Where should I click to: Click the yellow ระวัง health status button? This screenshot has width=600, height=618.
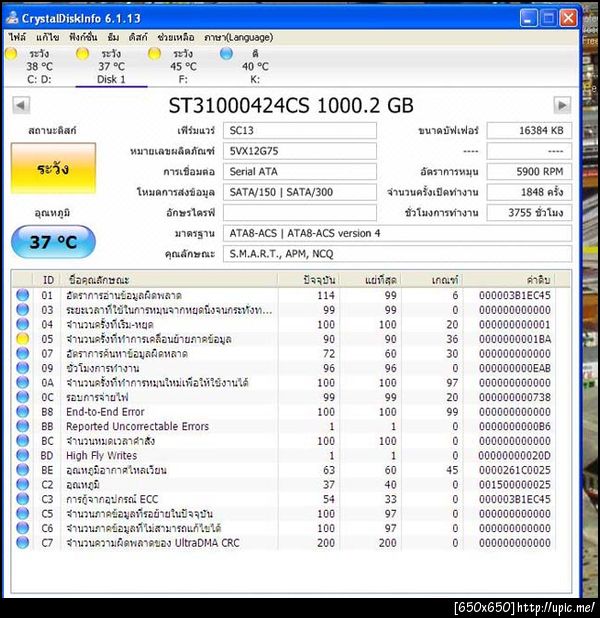click(x=53, y=168)
